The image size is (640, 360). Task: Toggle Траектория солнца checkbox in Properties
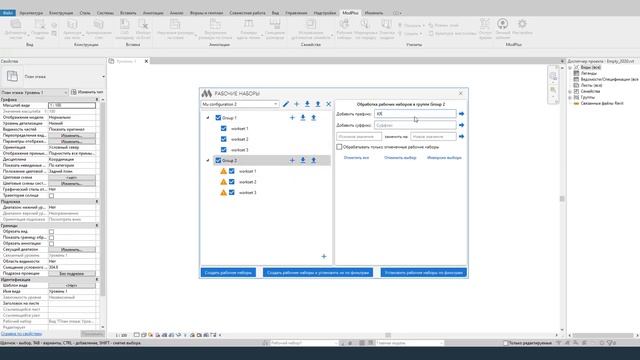[51, 196]
